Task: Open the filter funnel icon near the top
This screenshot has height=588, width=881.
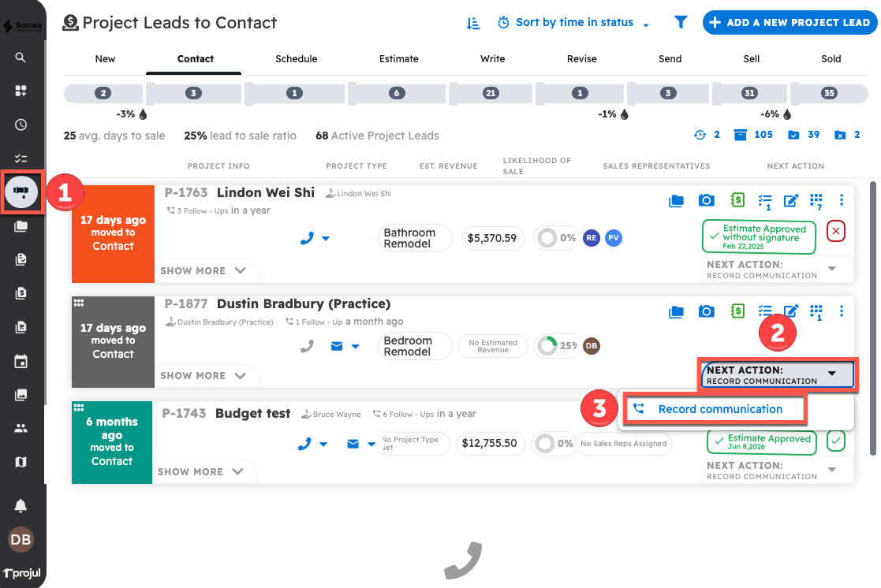Action: [680, 22]
